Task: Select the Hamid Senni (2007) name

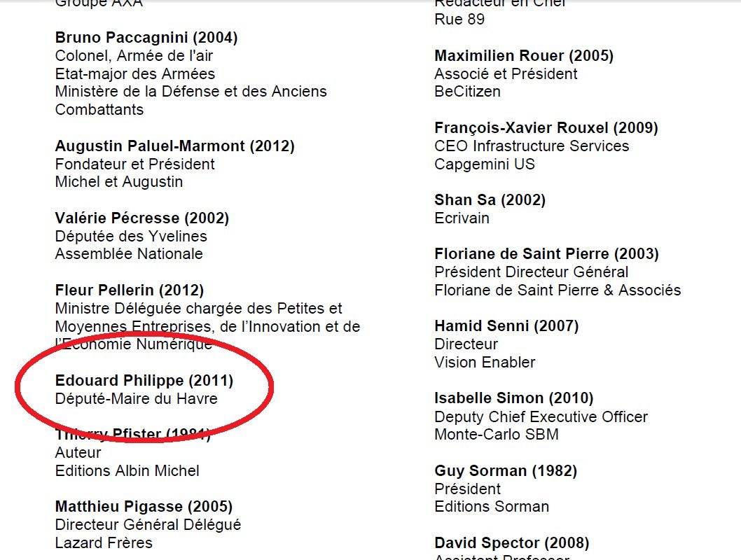Action: [506, 326]
